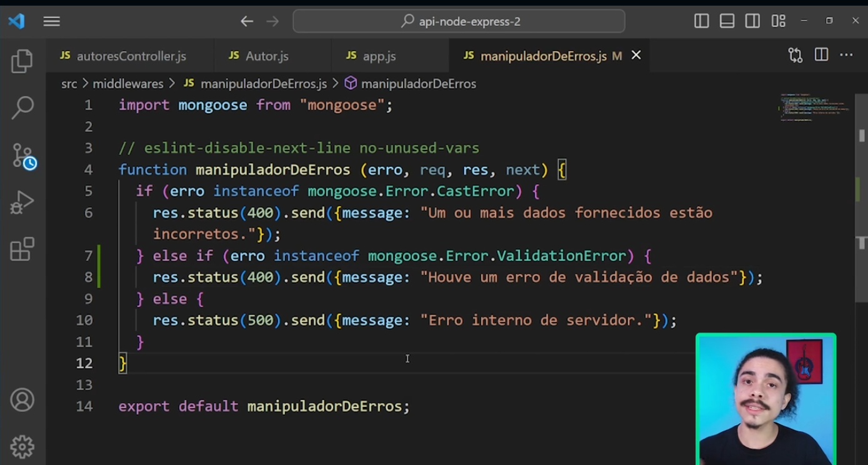Close the manipuladorDeErros.js tab
Viewport: 868px width, 465px height.
636,56
